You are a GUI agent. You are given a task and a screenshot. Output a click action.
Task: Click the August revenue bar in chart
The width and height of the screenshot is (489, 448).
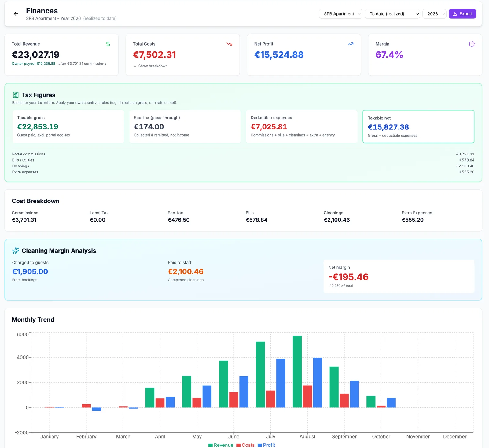coord(297,372)
